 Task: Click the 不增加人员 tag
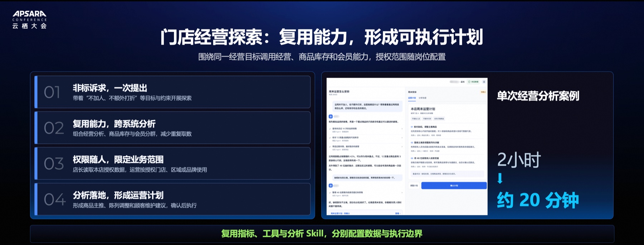click(416, 119)
